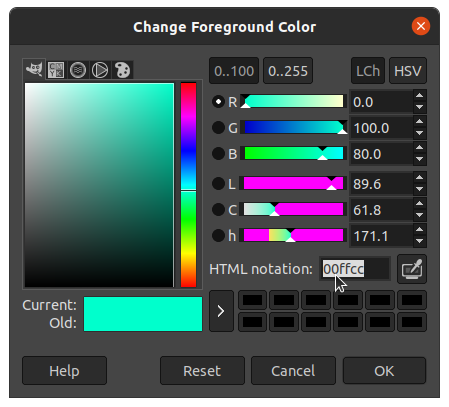Click the vertical hue strip
449x407 pixels.
[x=188, y=185]
